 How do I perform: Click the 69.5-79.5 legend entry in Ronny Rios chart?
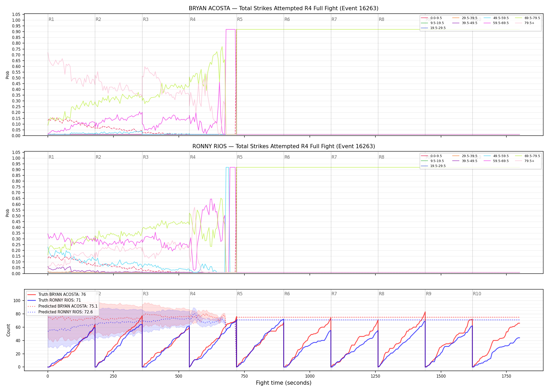pyautogui.click(x=528, y=156)
